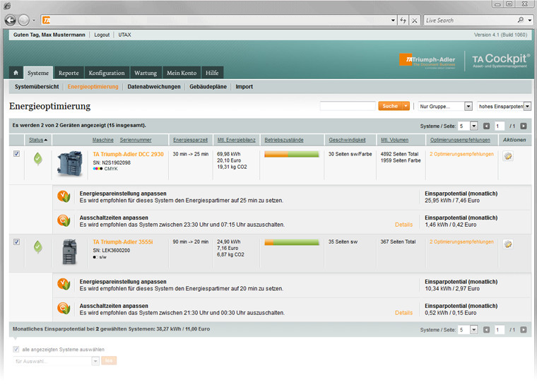The width and height of the screenshot is (537, 392).
Task: Open the Suche button dropdown arrow
Action: pos(406,106)
